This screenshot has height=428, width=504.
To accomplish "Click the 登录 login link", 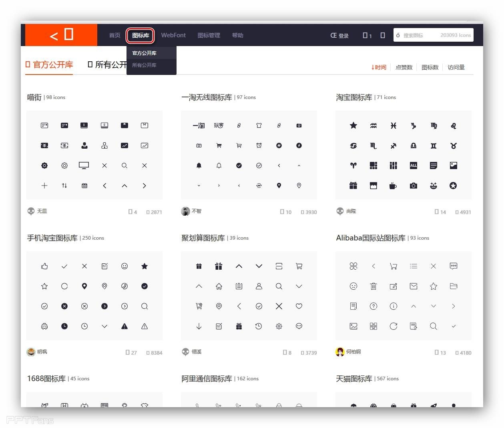I will pyautogui.click(x=339, y=35).
